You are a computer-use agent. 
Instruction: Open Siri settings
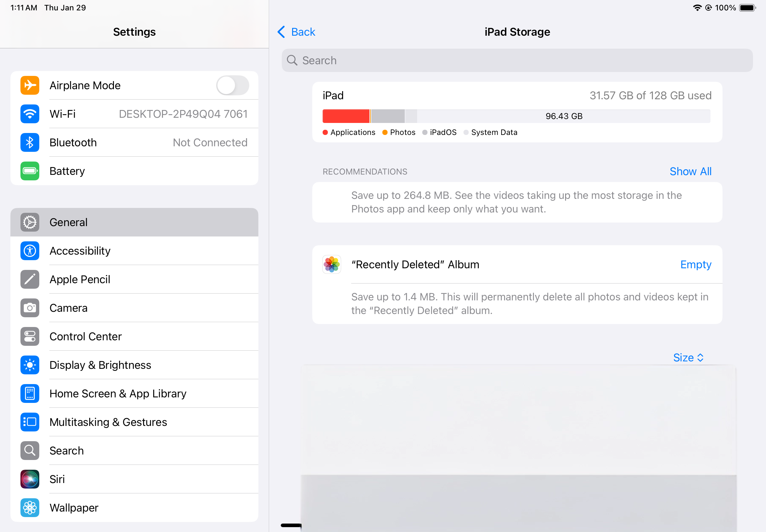(134, 479)
